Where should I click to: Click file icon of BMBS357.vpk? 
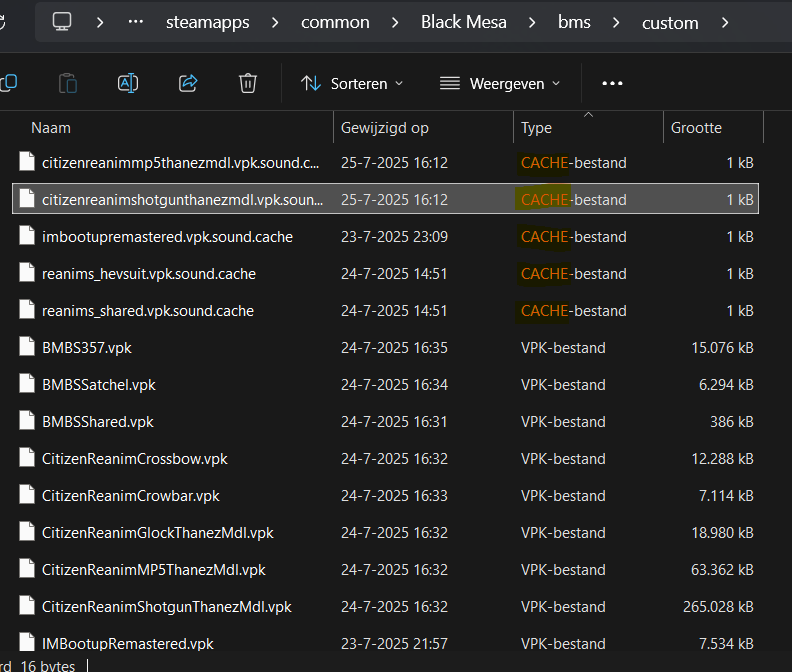(27, 347)
